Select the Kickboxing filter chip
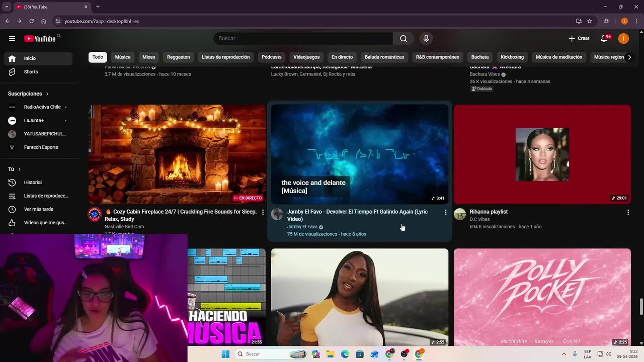Screen dimensions: 644x362 pos(512,57)
